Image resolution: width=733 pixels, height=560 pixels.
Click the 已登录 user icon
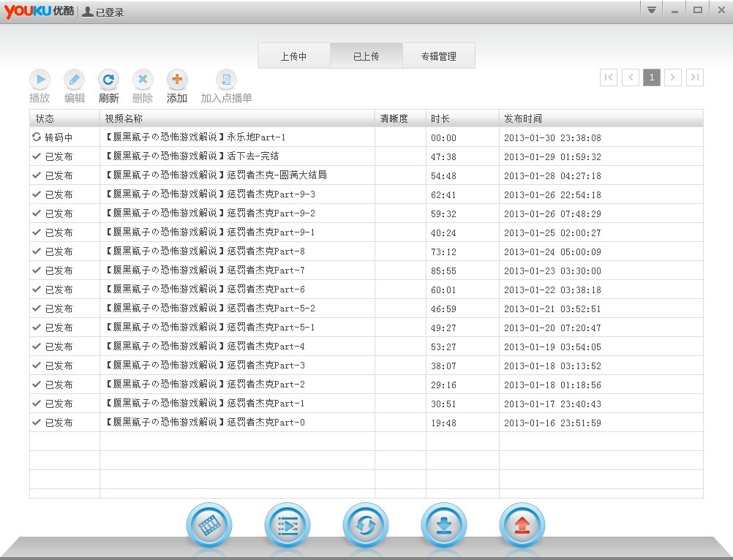tap(87, 12)
